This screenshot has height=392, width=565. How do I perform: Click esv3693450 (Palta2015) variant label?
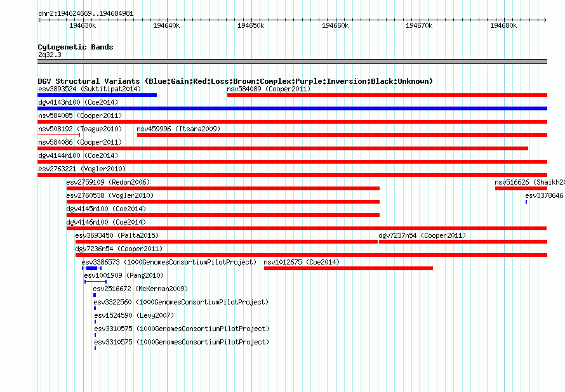[117, 235]
